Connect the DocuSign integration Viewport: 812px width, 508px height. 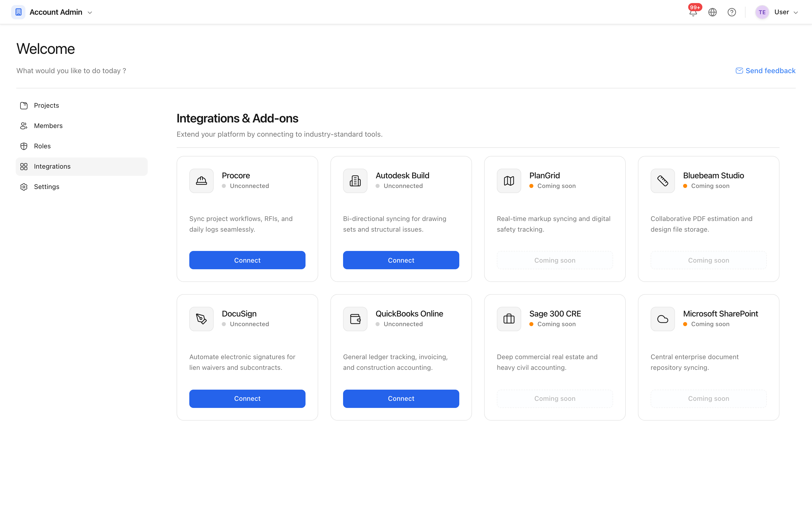[x=247, y=399]
